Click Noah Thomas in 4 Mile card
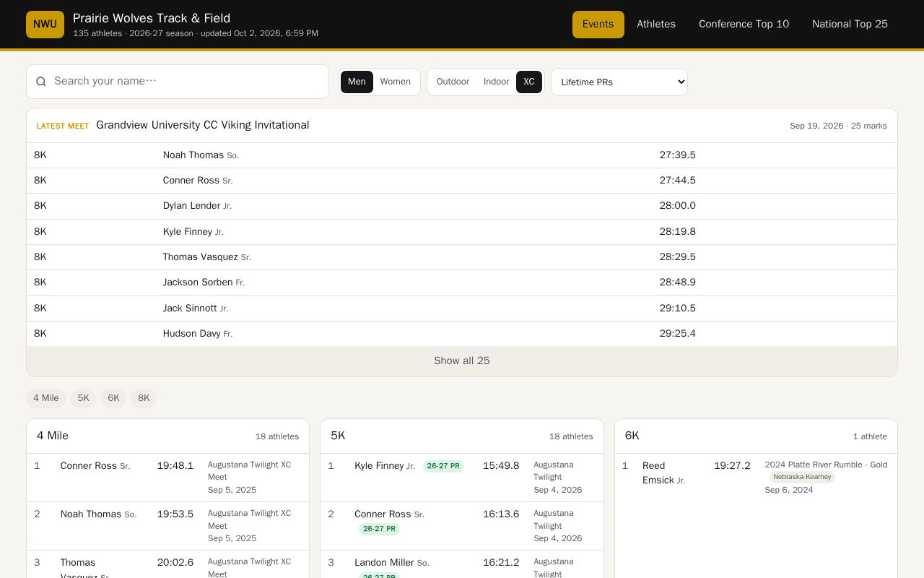924x578 pixels. coord(91,514)
